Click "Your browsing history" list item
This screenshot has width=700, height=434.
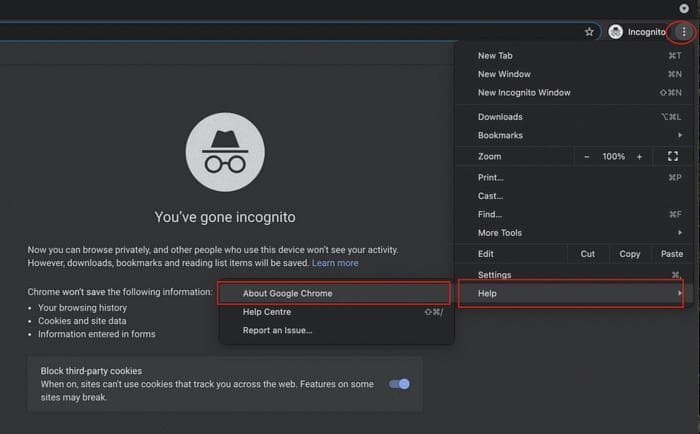pos(83,308)
